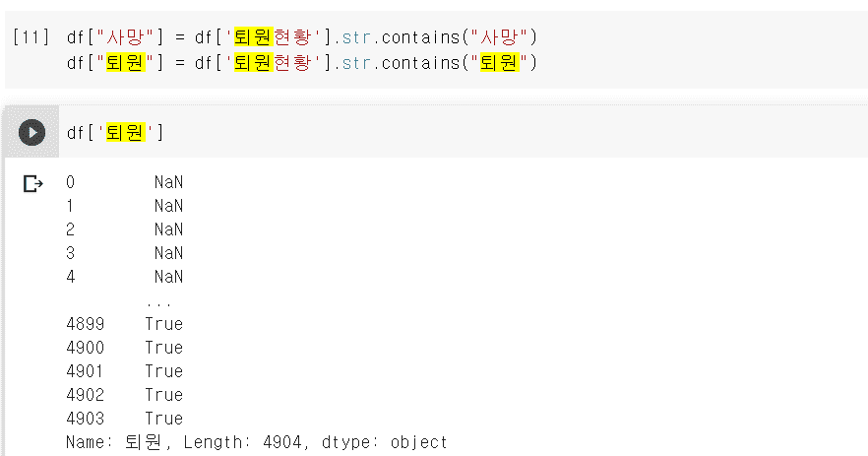
Task: Click the [11] execution count label
Action: pyautogui.click(x=31, y=37)
